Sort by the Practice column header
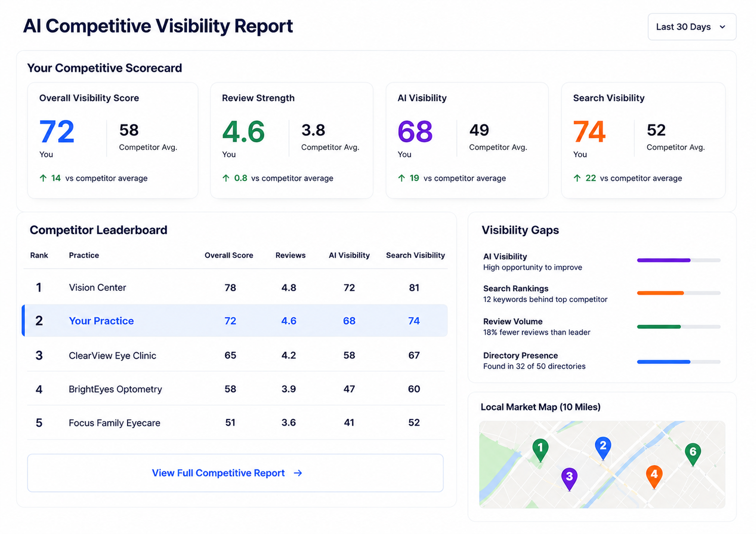 (84, 255)
